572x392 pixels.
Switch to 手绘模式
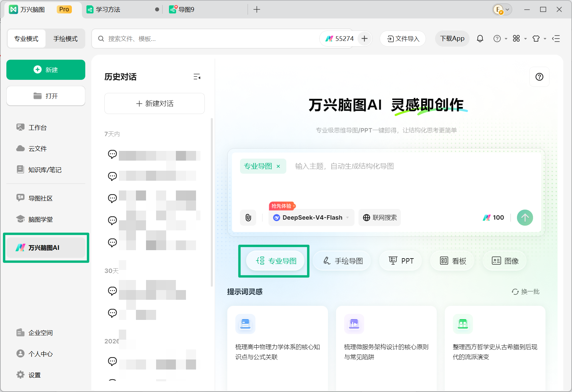pyautogui.click(x=65, y=39)
